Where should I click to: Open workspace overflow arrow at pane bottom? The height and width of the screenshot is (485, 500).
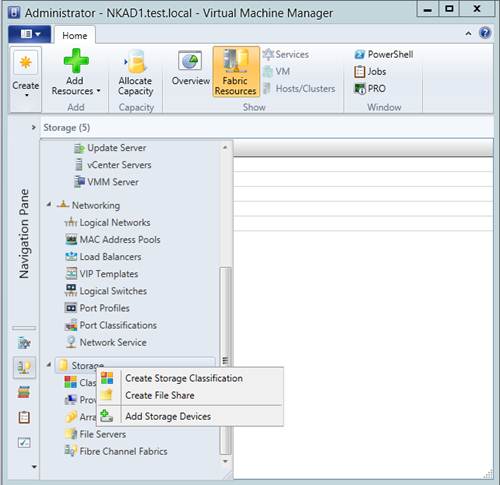(34, 467)
